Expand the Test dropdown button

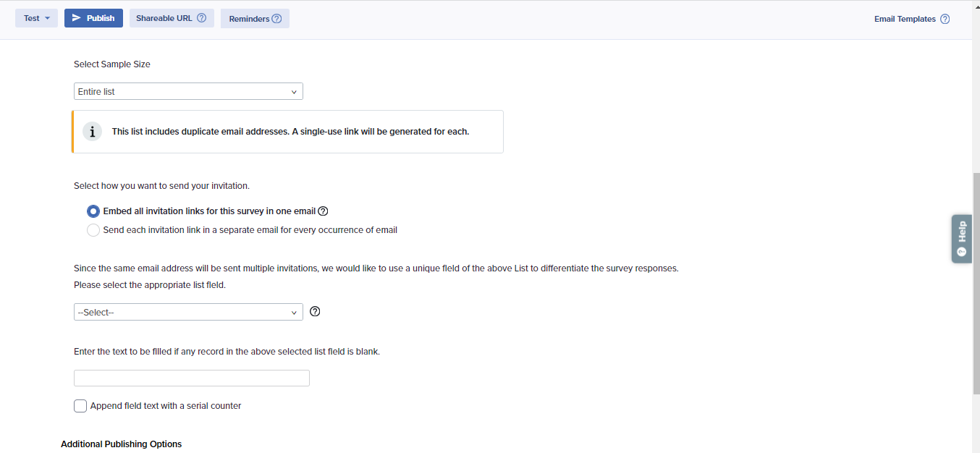[36, 18]
